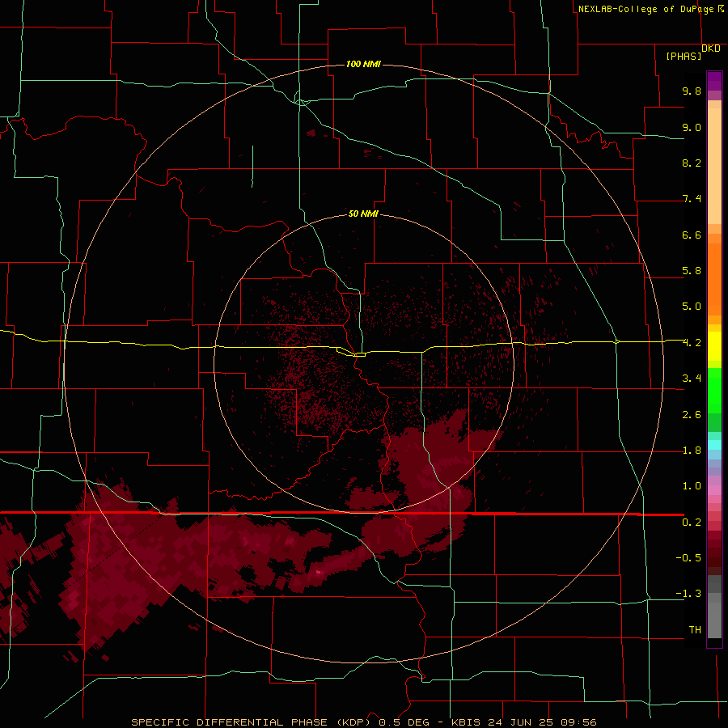Image resolution: width=728 pixels, height=728 pixels.
Task: Click the 9.0 value on color scale
Action: click(692, 127)
